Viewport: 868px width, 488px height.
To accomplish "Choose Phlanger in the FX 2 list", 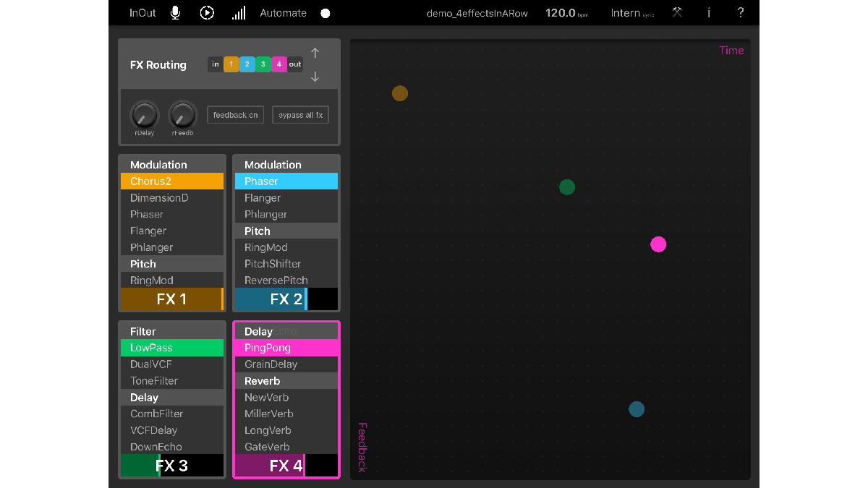I will 286,214.
